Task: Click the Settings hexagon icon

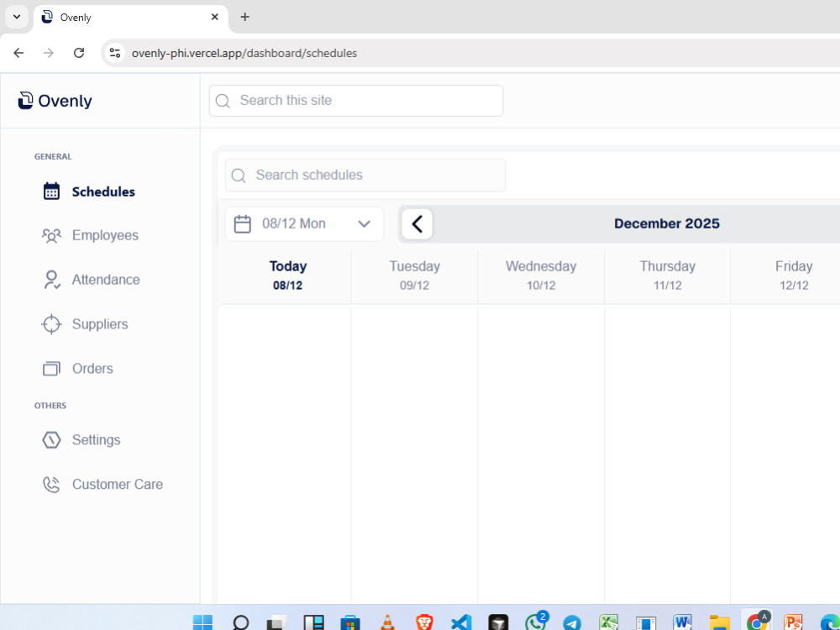Action: [x=51, y=440]
